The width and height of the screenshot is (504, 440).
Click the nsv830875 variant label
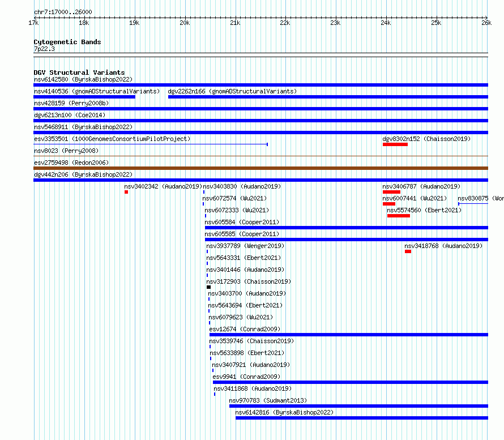pyautogui.click(x=481, y=198)
